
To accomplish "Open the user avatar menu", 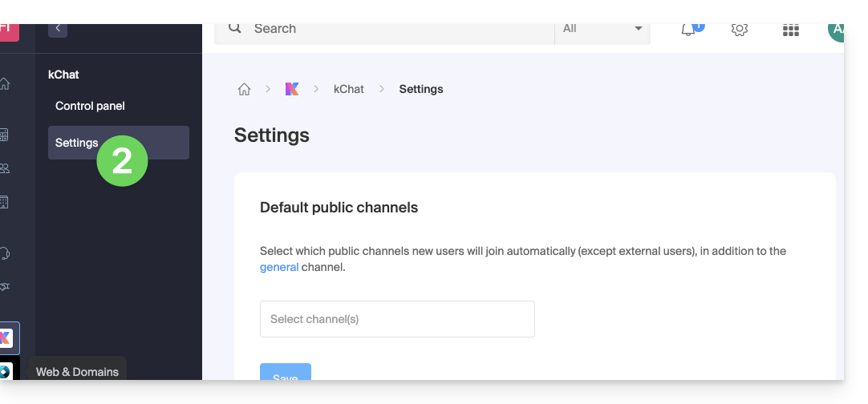I will pos(836,30).
